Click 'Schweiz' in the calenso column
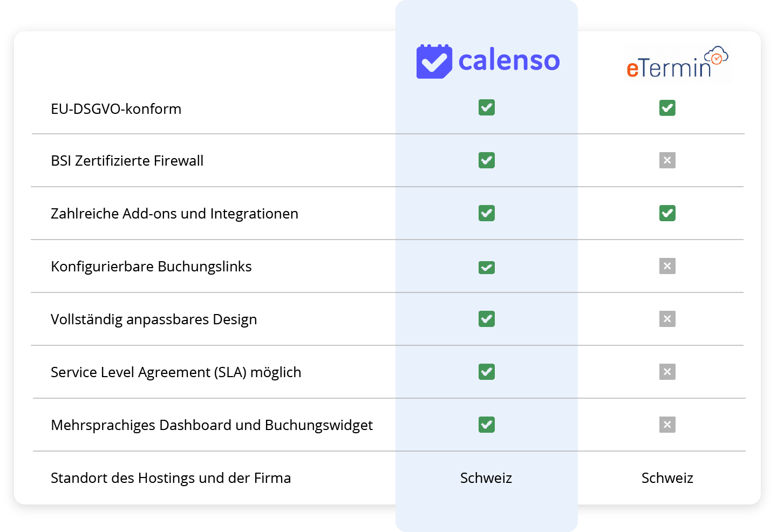This screenshot has width=777, height=532. click(x=486, y=478)
